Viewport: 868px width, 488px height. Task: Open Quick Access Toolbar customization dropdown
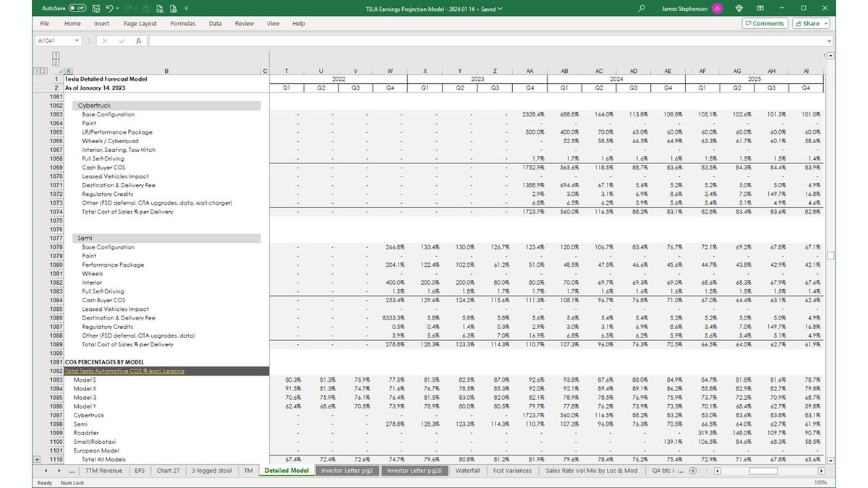point(186,8)
